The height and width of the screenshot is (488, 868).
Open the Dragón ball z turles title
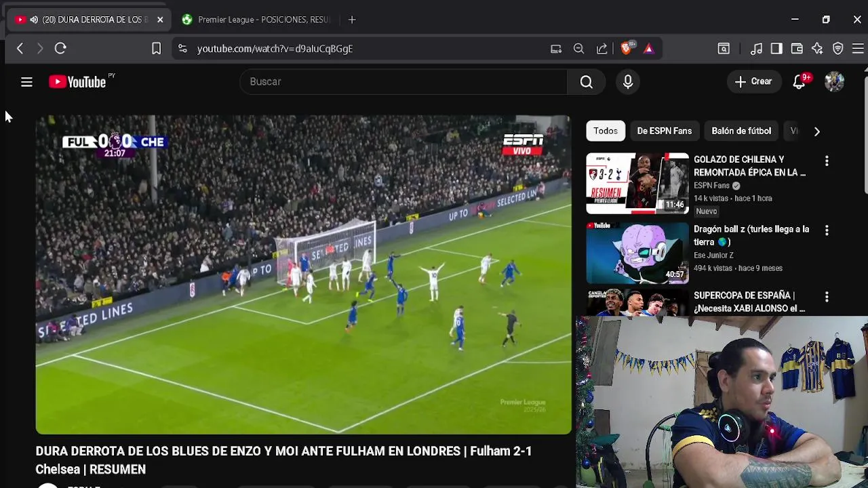click(751, 236)
